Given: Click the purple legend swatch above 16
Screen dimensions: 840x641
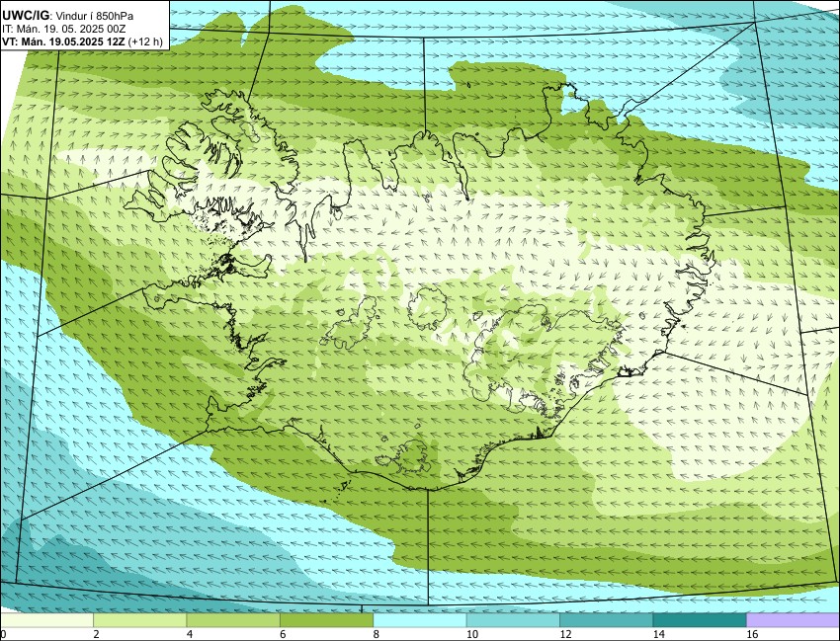Looking at the screenshot, I should (x=793, y=620).
